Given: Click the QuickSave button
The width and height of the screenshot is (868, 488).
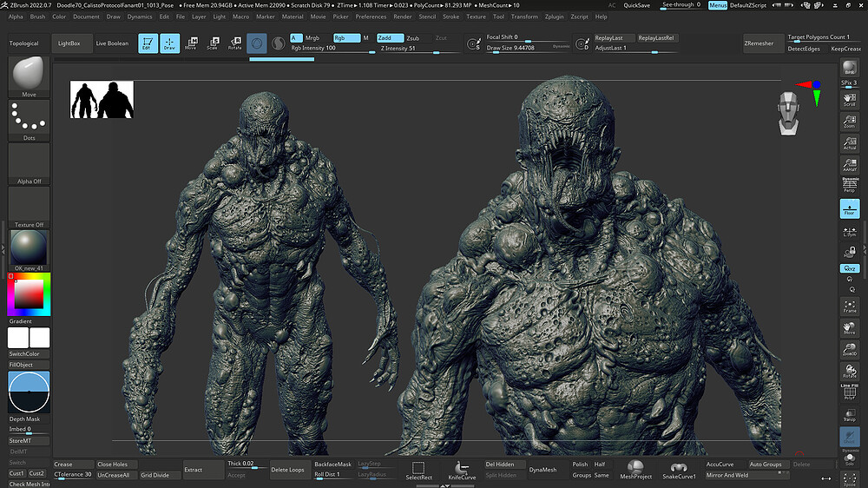Looking at the screenshot, I should coord(636,5).
